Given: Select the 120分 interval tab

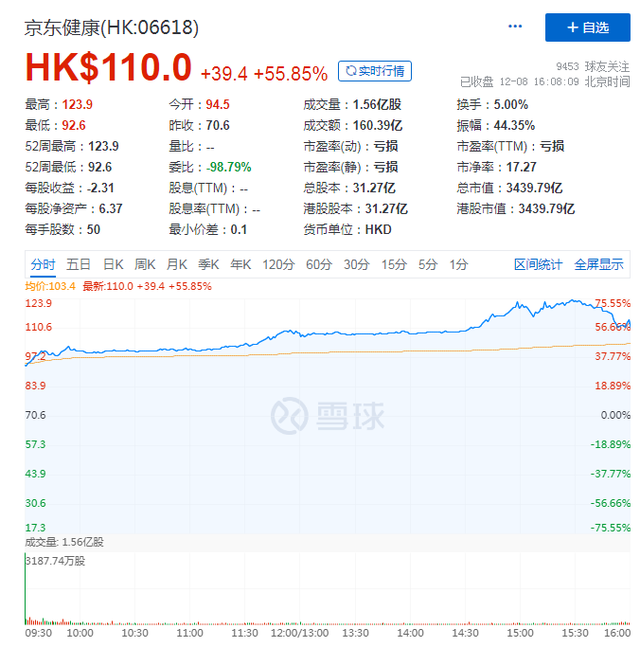Looking at the screenshot, I should [x=277, y=264].
